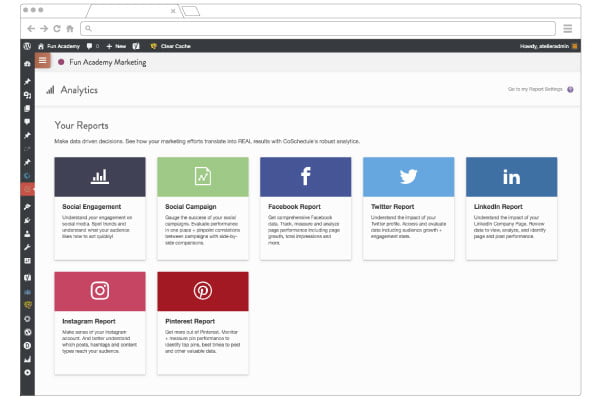Screen dimensions: 600x400
Task: Open Comments in the WordPress sidebar
Action: 27,122
